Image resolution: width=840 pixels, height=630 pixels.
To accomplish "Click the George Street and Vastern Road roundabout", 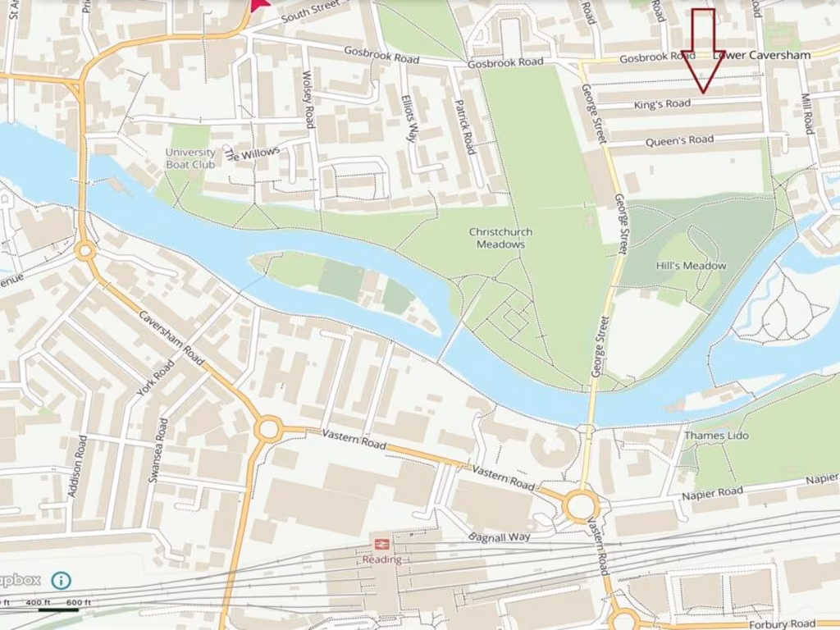I will [581, 506].
